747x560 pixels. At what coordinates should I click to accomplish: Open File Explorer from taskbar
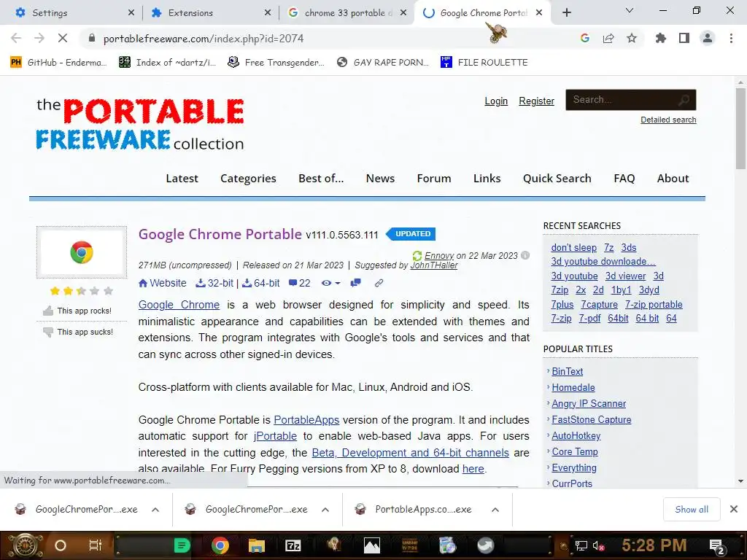(256, 545)
